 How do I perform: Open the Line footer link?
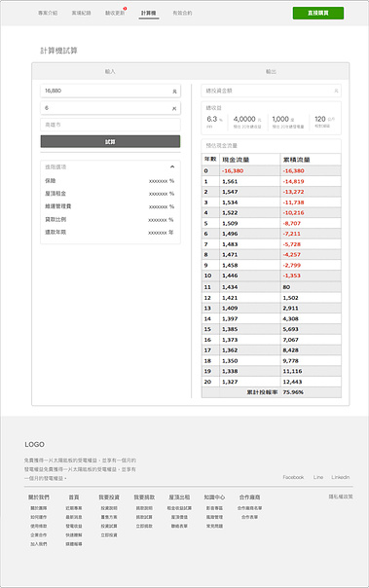[x=318, y=477]
